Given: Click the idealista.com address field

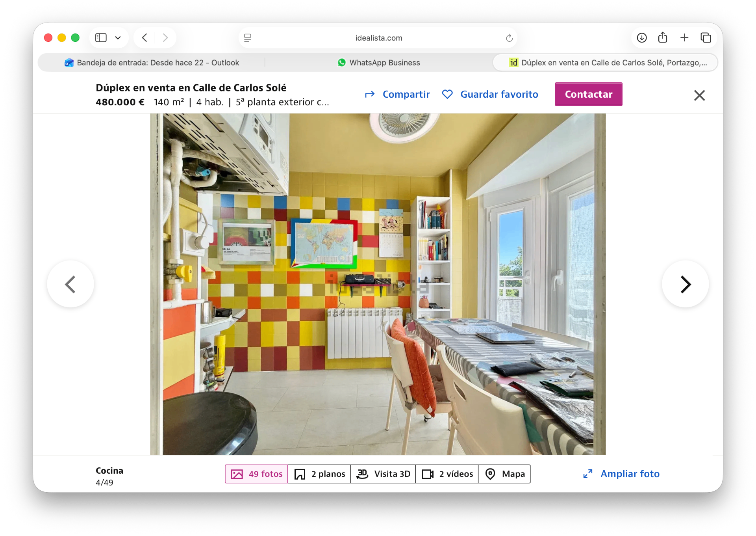Looking at the screenshot, I should pos(378,38).
